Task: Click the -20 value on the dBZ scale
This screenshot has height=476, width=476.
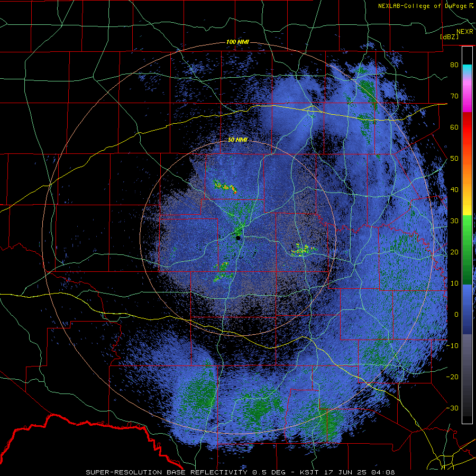Action: pos(452,377)
